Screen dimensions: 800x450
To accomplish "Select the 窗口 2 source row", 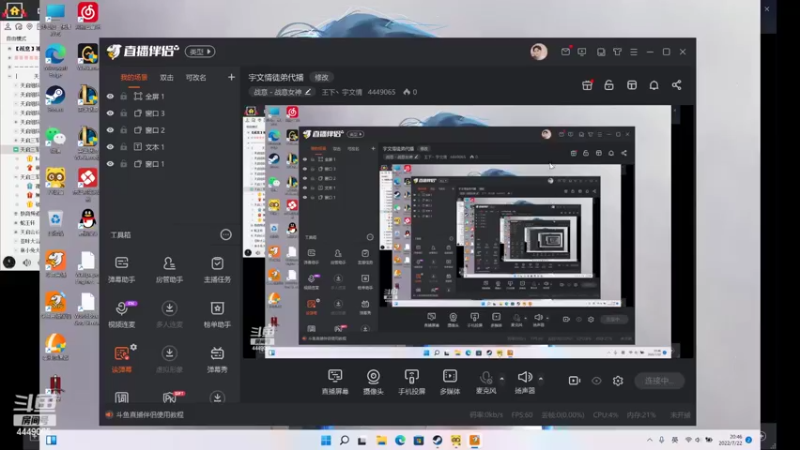I will [x=169, y=130].
